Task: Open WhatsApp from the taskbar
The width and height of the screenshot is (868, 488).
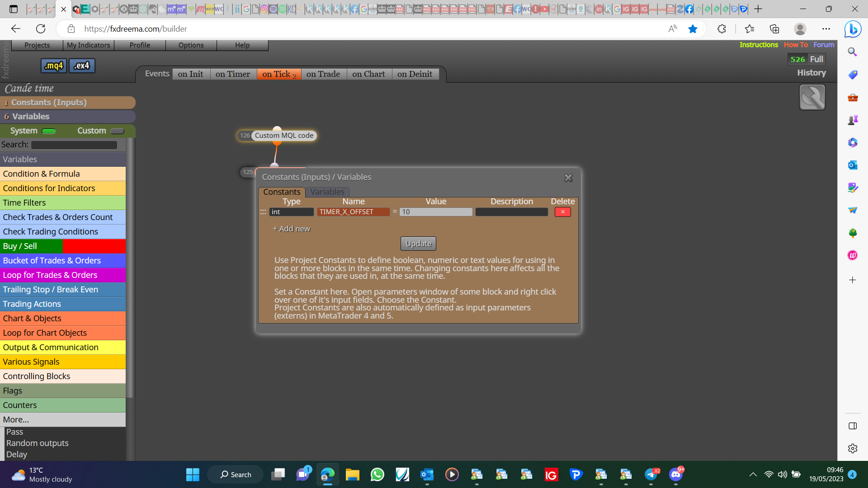Action: tap(377, 474)
